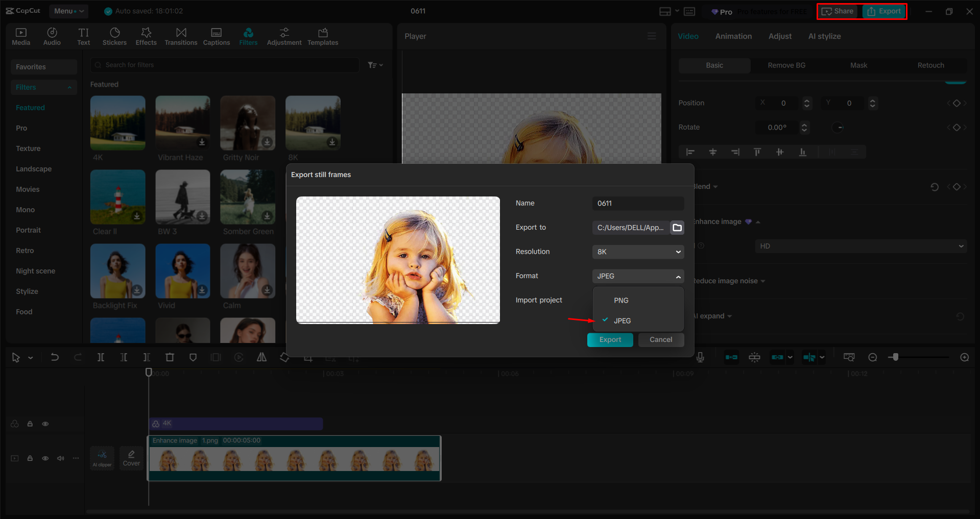
Task: Open the Resolution dropdown set to 8K
Action: pos(637,252)
